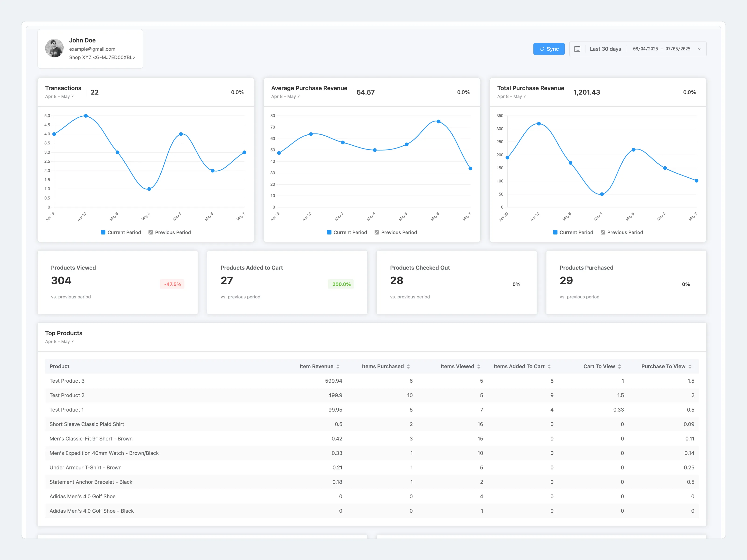Click John Doe's profile avatar
Screen dimensions: 747x560
54,48
